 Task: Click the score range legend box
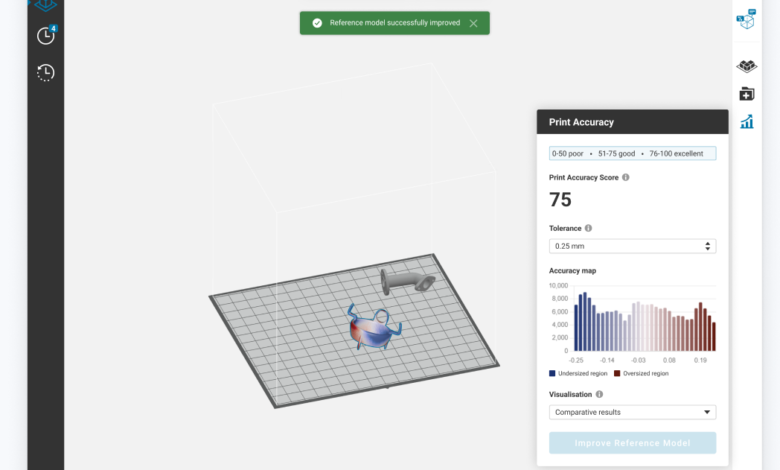[x=632, y=154]
